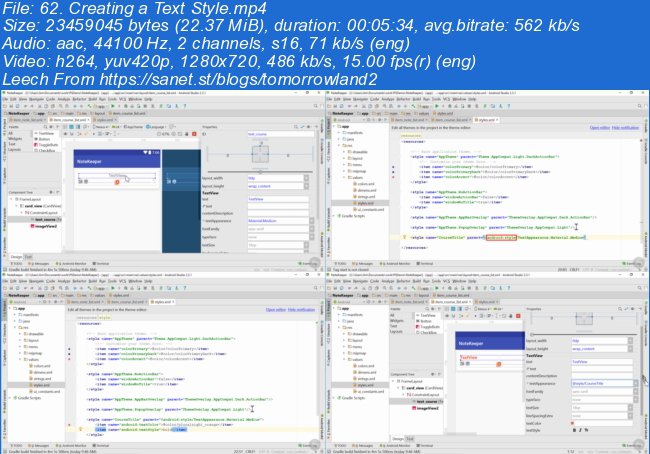
Task: Select colors.xml in the top-right frame's project tree
Action: [x=364, y=184]
